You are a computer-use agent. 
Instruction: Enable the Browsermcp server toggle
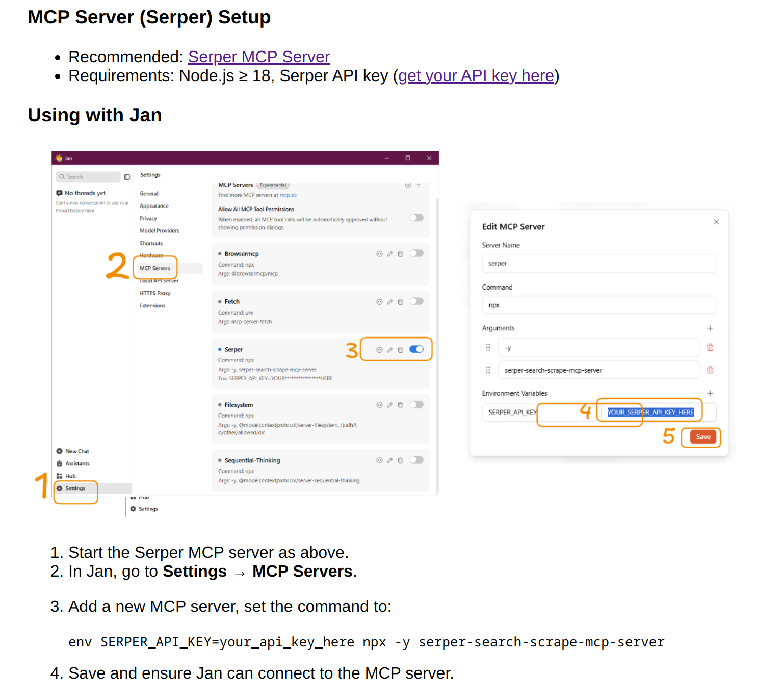[416, 253]
